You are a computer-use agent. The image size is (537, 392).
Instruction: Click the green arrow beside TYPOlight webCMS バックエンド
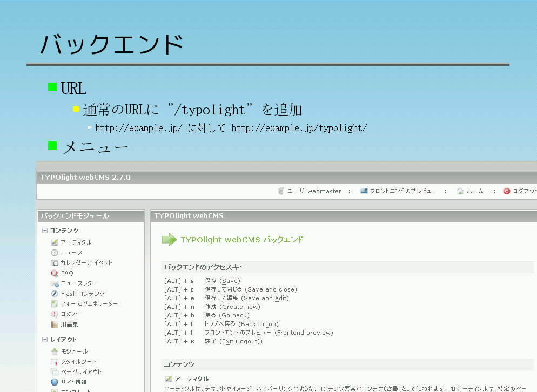pos(169,240)
